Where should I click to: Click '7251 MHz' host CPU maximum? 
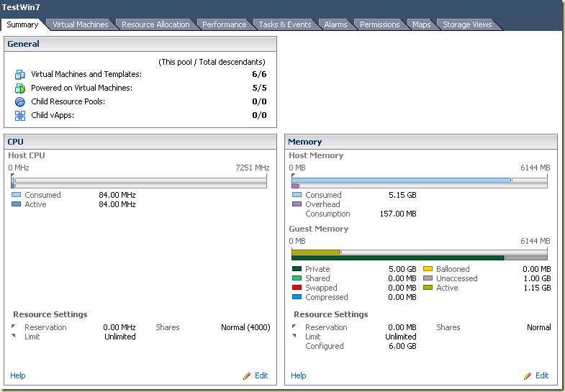tap(253, 168)
